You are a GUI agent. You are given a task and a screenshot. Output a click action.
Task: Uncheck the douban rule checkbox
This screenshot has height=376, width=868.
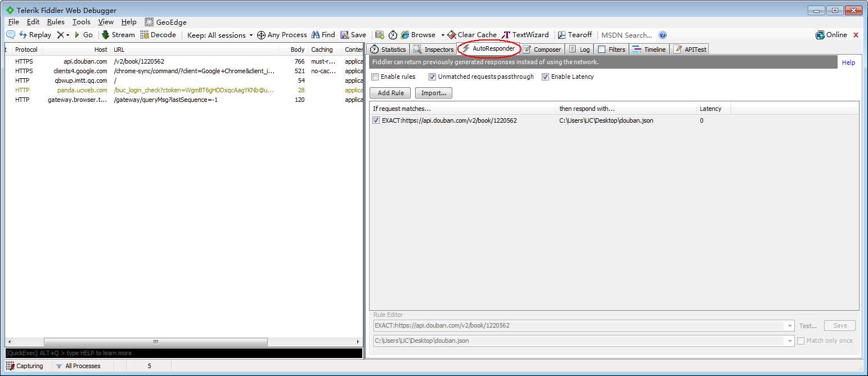pyautogui.click(x=376, y=120)
